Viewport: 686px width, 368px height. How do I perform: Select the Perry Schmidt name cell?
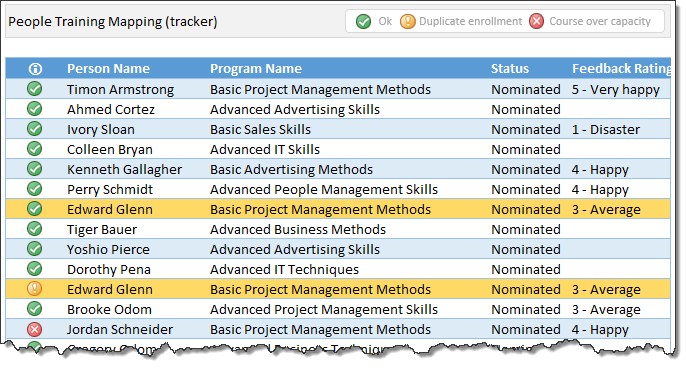click(110, 190)
